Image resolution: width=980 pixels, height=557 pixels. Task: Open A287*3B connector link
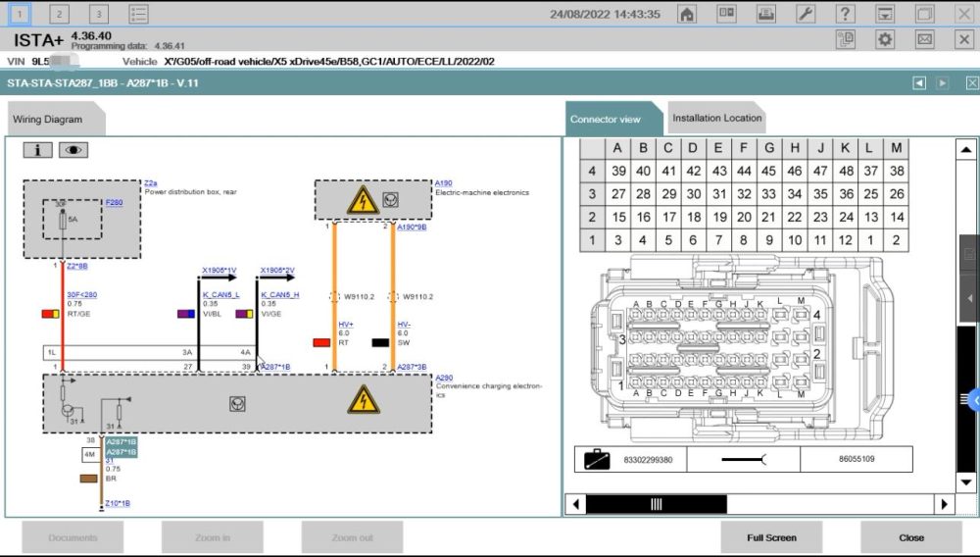click(412, 367)
